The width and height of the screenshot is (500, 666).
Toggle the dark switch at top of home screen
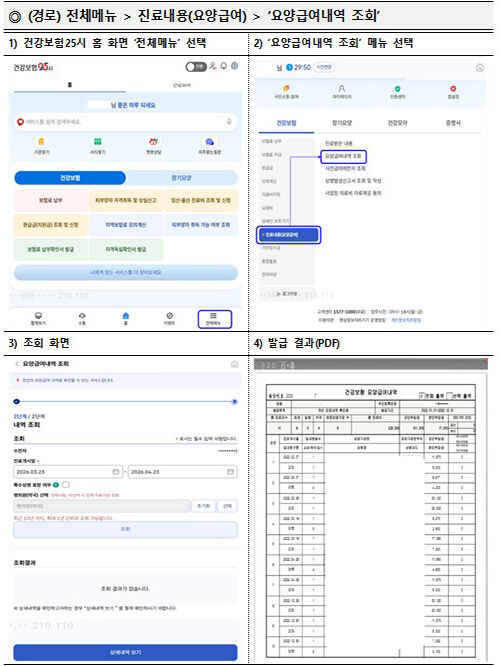tap(196, 67)
